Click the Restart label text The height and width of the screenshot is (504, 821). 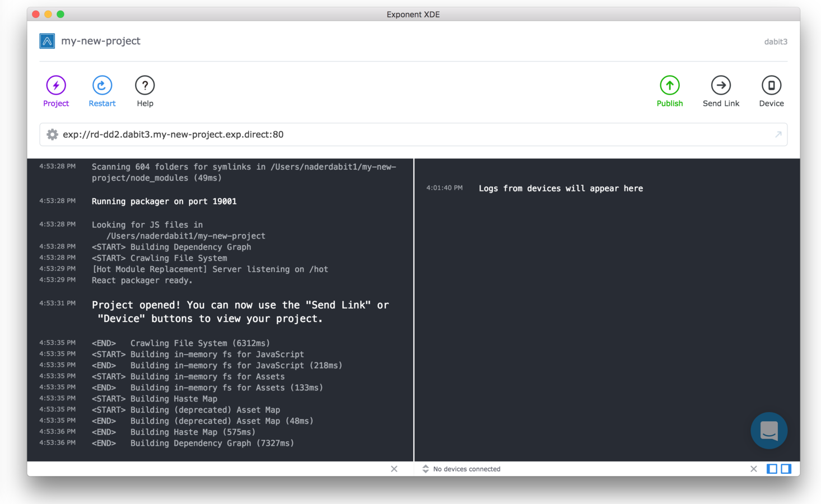pyautogui.click(x=102, y=104)
